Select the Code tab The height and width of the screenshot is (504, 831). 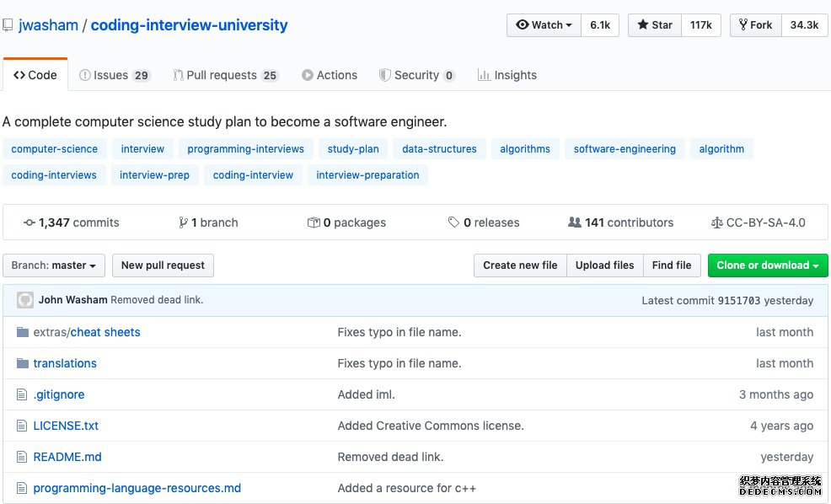tap(35, 75)
